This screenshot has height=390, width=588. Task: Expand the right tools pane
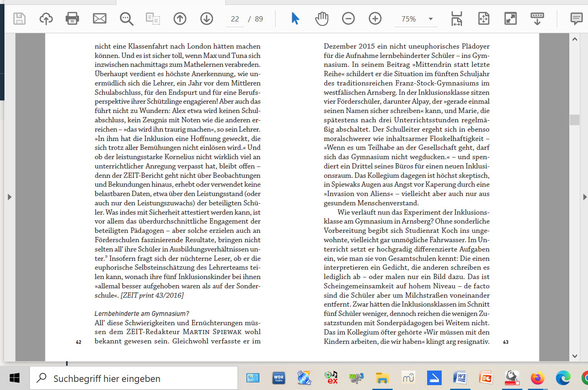pyautogui.click(x=584, y=197)
